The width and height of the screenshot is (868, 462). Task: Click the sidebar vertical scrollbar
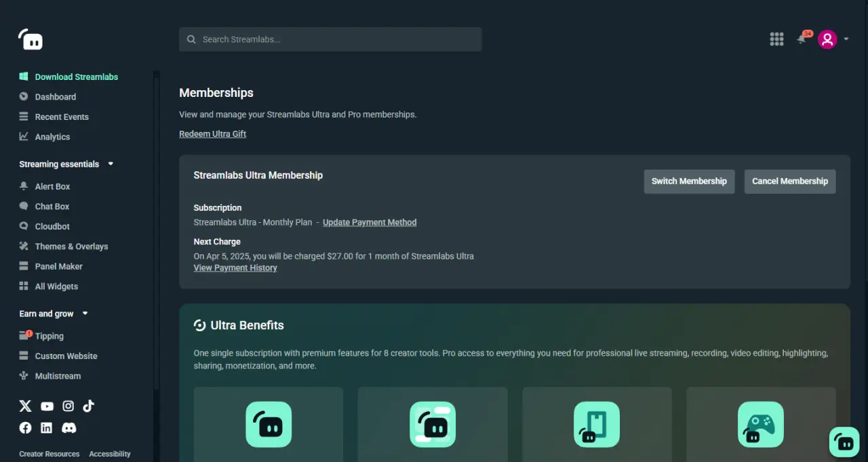click(x=157, y=230)
